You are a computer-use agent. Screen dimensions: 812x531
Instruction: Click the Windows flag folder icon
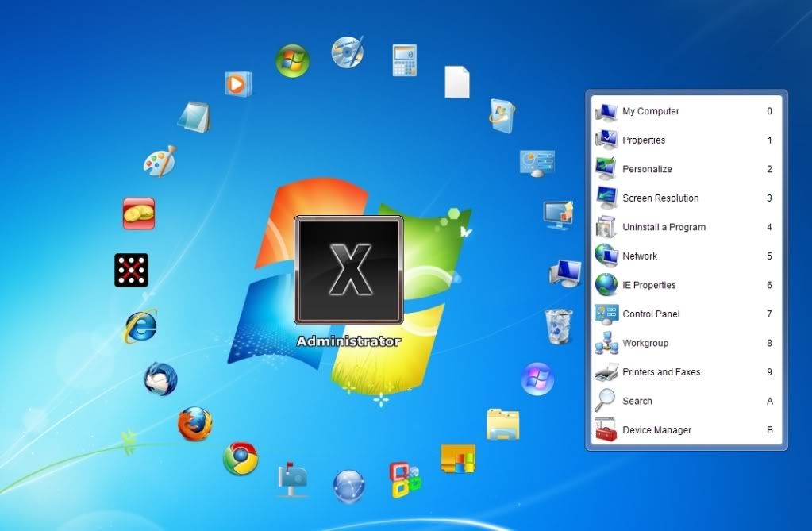(x=458, y=459)
